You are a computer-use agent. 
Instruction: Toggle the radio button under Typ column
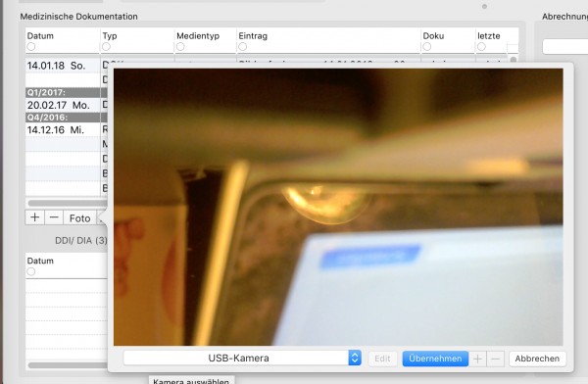pyautogui.click(x=106, y=46)
